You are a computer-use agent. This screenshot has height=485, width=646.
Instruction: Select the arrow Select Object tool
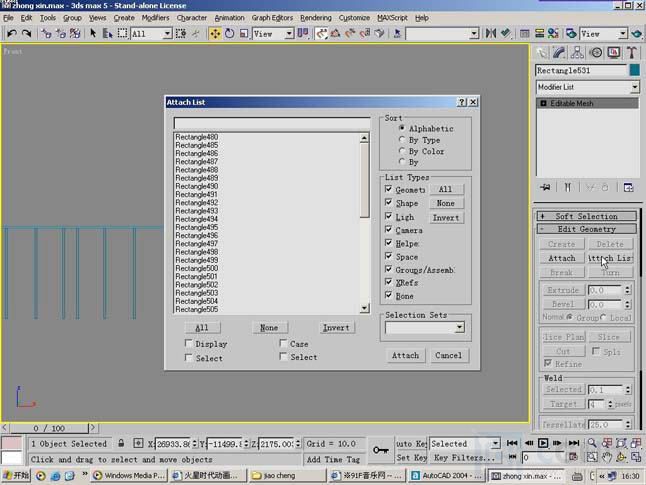pyautogui.click(x=93, y=33)
